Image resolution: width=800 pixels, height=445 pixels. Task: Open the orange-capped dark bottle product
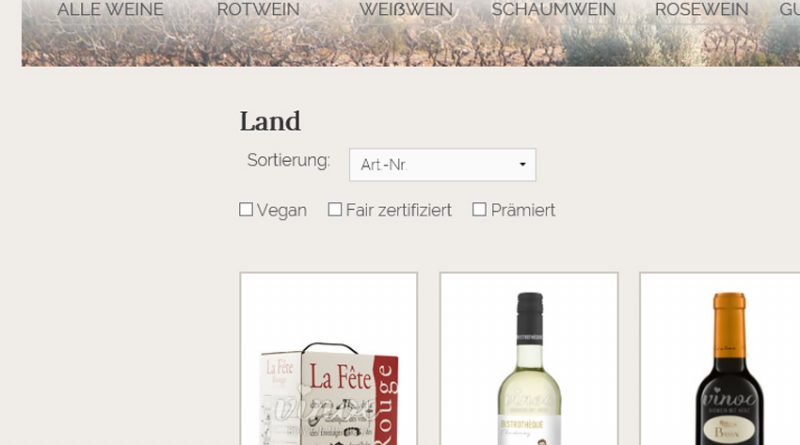click(x=729, y=368)
